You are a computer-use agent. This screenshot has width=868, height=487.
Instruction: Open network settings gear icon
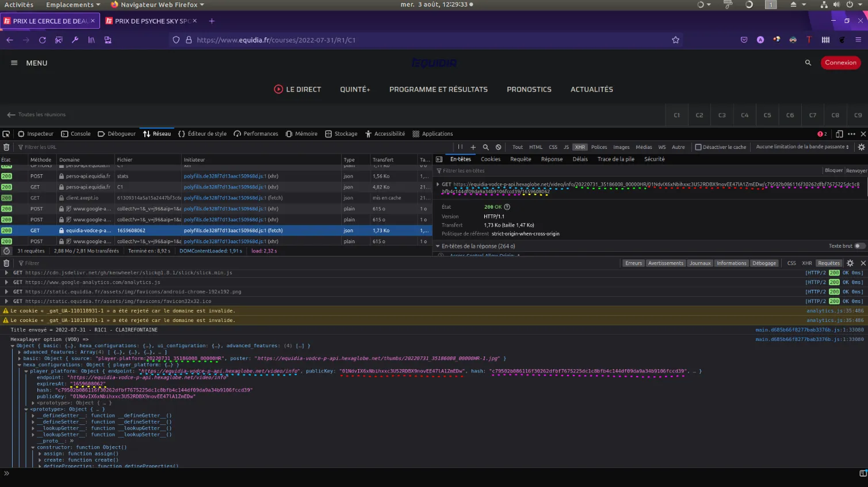[861, 147]
